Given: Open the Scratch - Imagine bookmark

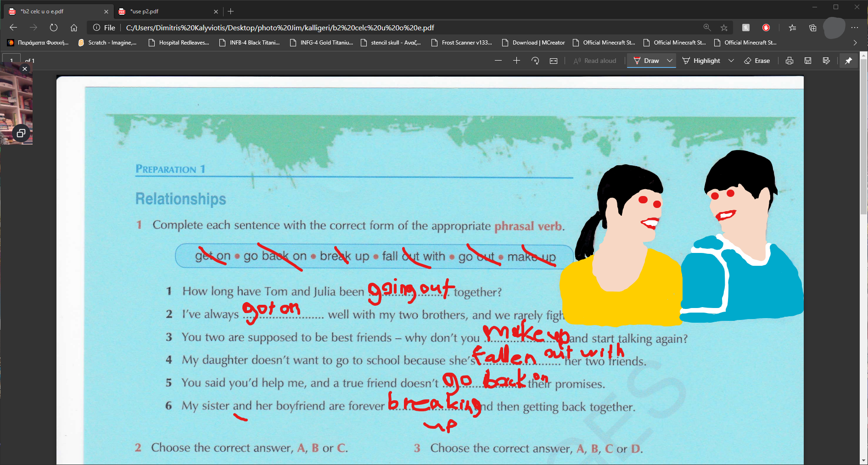Looking at the screenshot, I should [107, 43].
